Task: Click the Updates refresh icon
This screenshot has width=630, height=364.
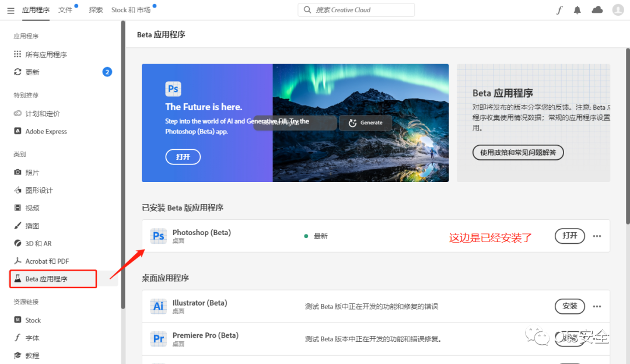Action: coord(17,72)
